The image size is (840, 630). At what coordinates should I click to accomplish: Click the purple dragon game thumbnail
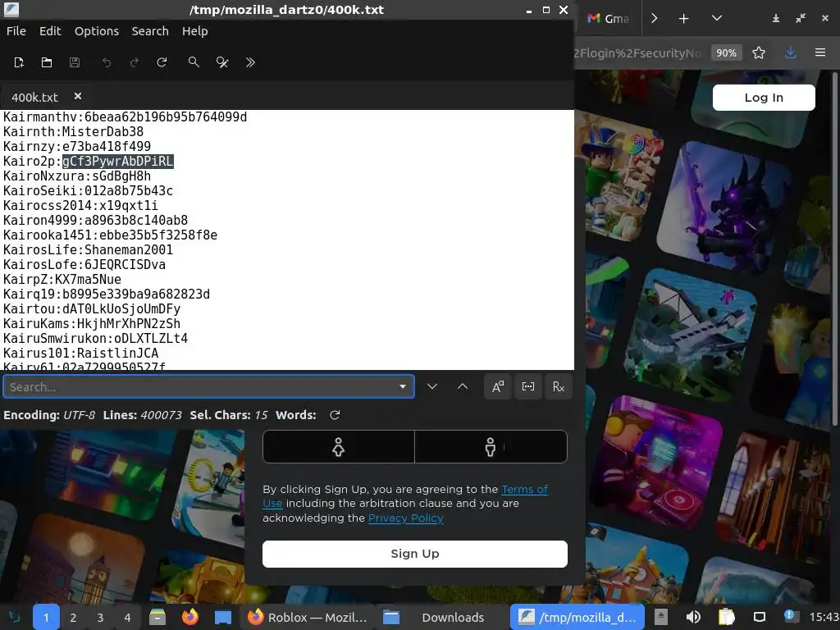pos(724,207)
